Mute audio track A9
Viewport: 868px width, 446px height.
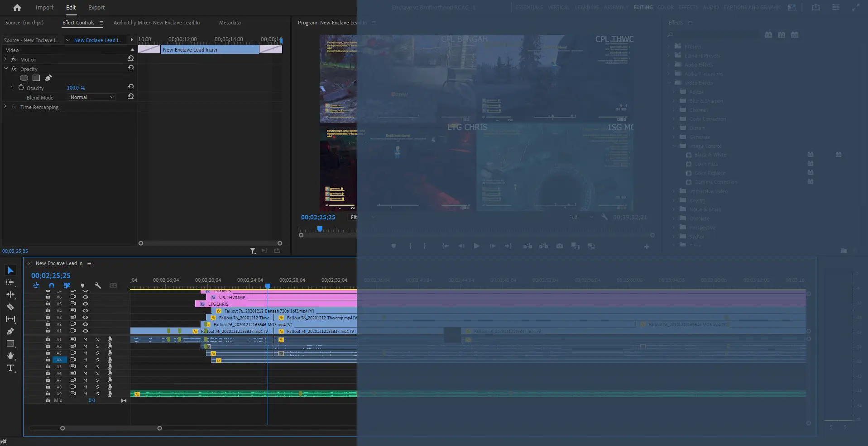[x=85, y=394]
